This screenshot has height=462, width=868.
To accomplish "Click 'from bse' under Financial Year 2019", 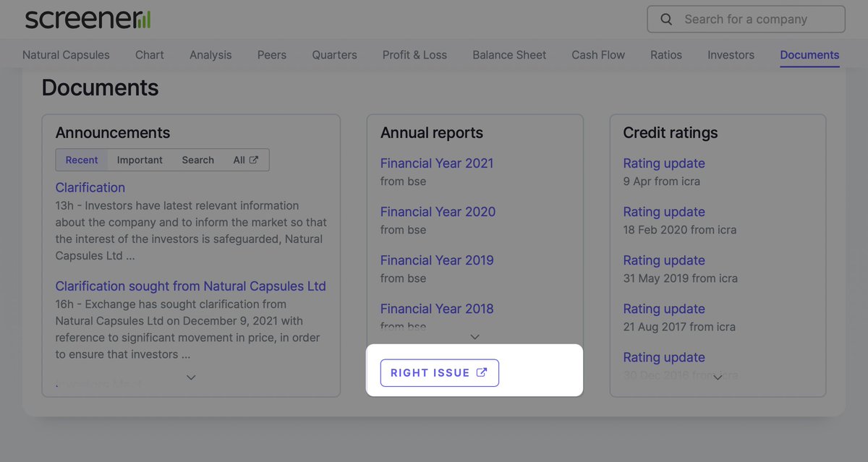I will 404,278.
